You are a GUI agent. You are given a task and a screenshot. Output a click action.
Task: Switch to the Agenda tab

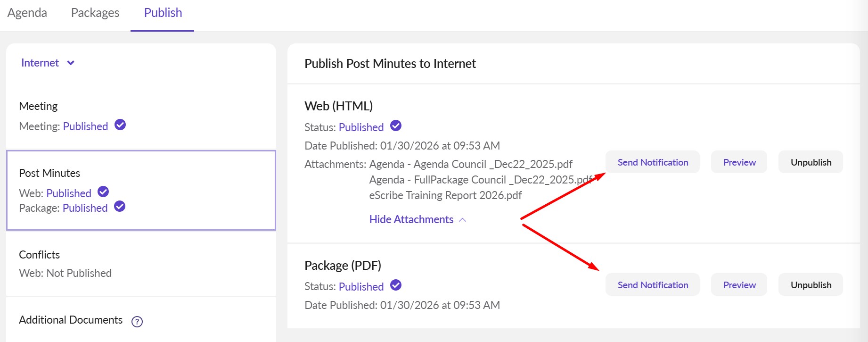[27, 13]
